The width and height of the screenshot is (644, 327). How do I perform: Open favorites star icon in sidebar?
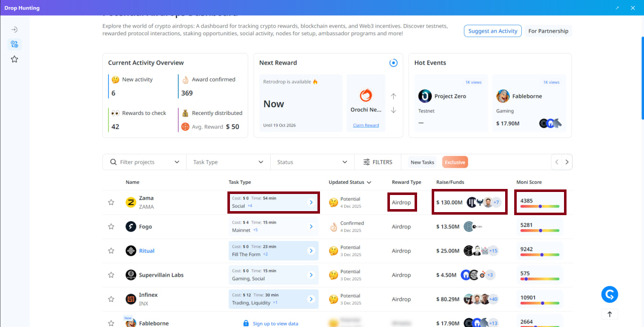[15, 59]
